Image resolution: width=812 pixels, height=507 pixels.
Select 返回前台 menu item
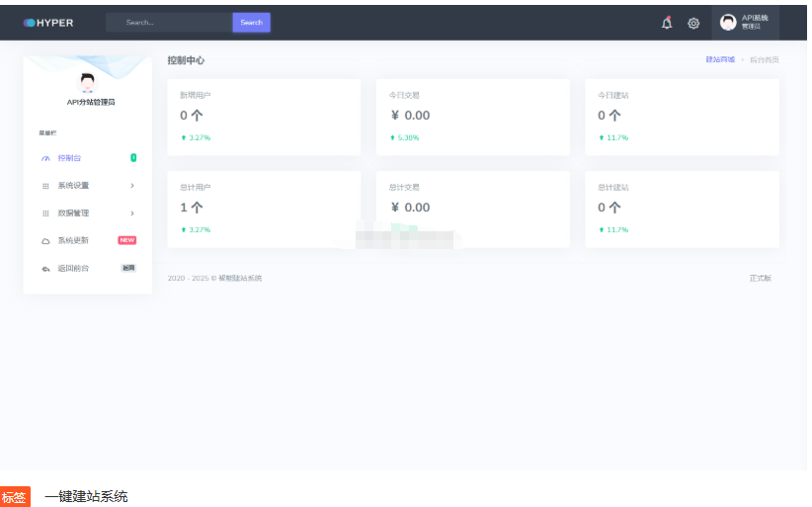[88, 268]
